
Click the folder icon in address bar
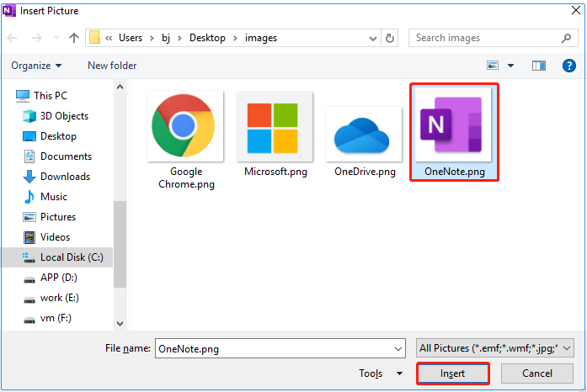click(94, 37)
